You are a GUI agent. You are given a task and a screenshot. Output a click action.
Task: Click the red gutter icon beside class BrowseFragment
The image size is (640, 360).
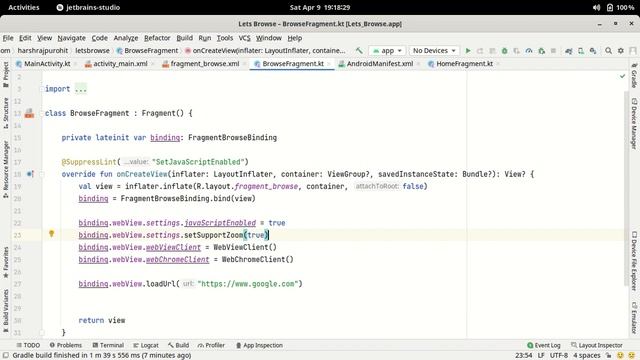coord(29,113)
